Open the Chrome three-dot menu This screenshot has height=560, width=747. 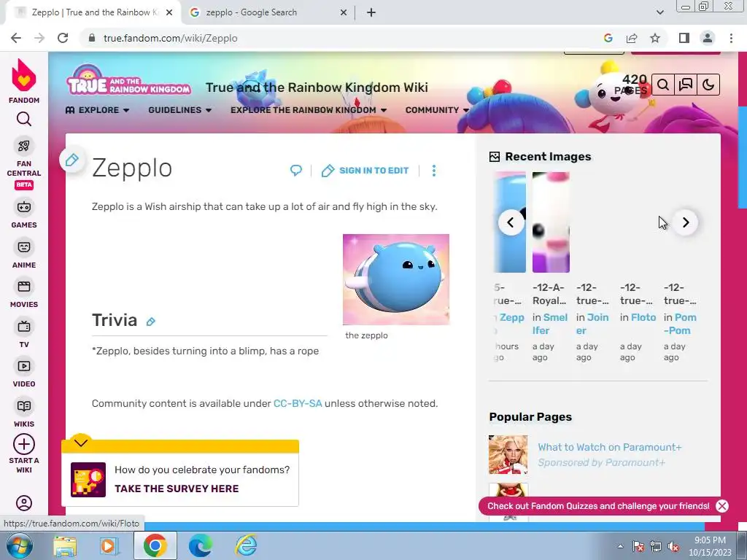731,38
